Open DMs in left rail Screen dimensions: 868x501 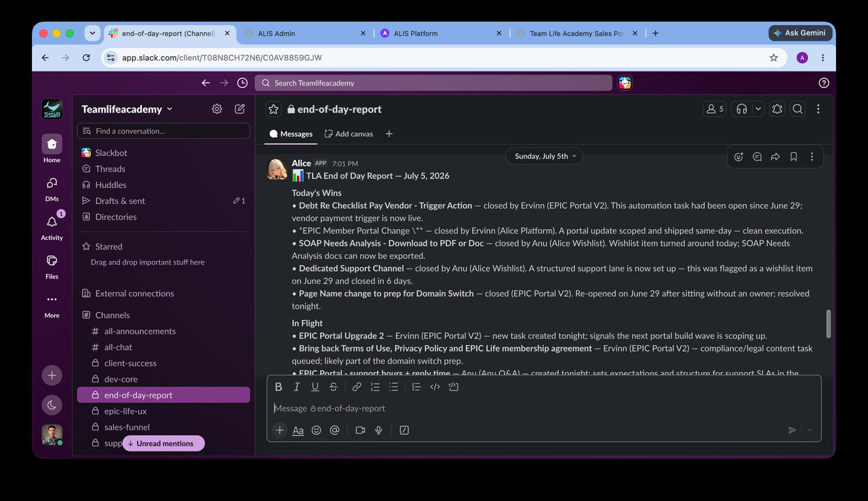click(52, 189)
